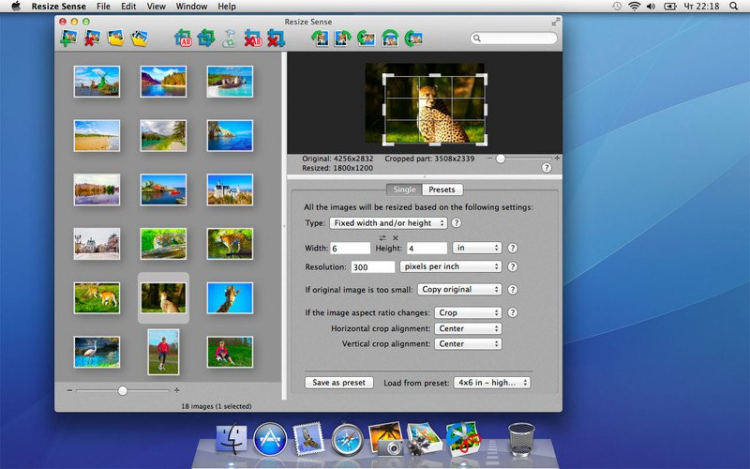Click the Save as preset button
750x469 pixels.
click(x=339, y=382)
